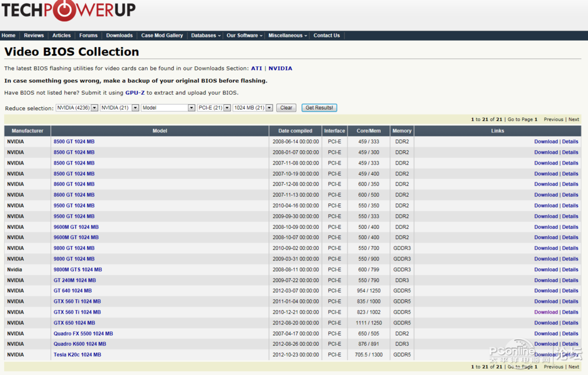Open the GT 640 1024 MB entry
588x375 pixels.
tap(72, 291)
